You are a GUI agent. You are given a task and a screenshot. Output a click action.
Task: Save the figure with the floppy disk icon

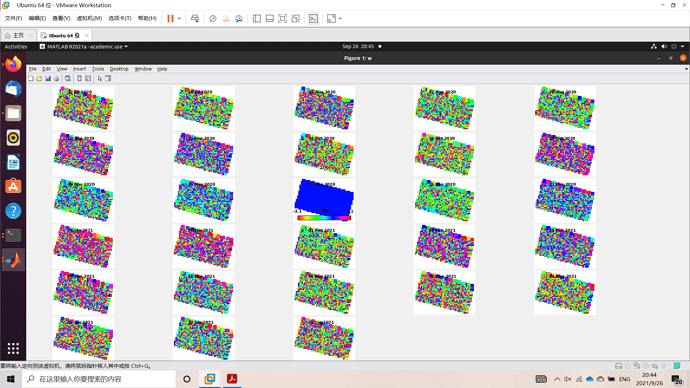point(48,78)
